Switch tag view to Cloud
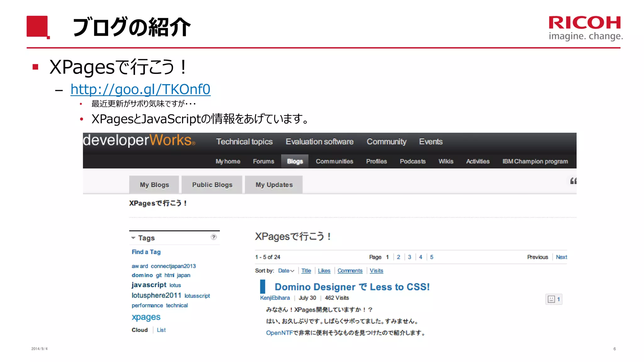 [x=140, y=330]
